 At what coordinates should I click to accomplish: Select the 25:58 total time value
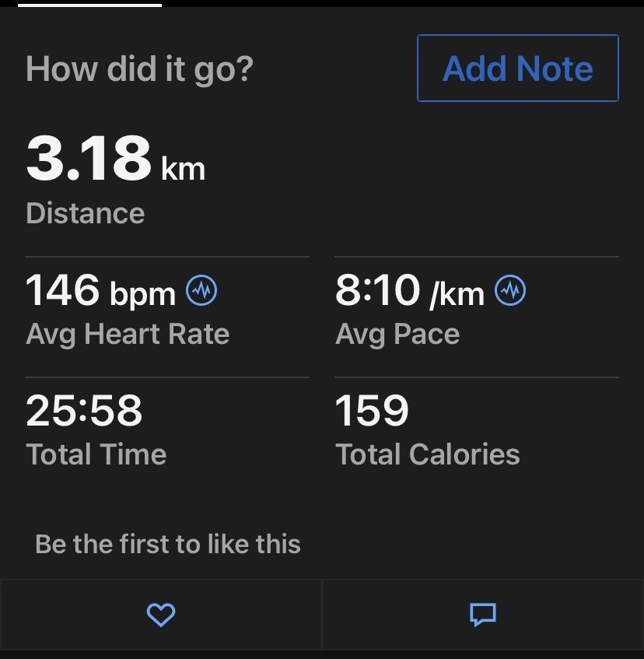84,411
